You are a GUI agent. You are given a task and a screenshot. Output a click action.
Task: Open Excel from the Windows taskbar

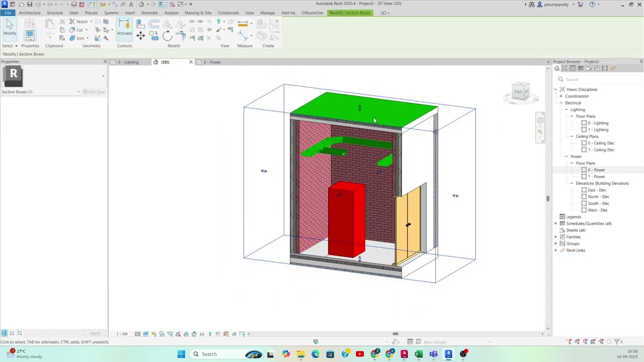point(419,354)
